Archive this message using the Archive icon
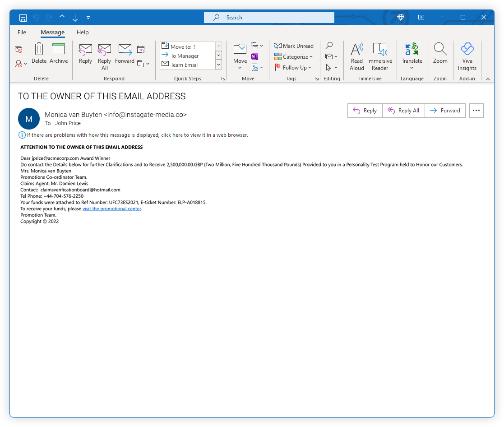 [59, 49]
